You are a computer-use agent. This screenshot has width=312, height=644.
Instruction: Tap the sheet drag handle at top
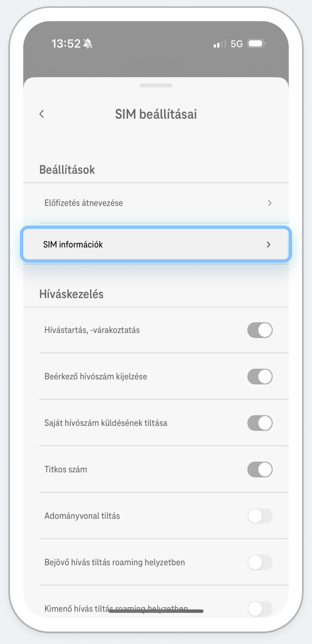click(156, 85)
